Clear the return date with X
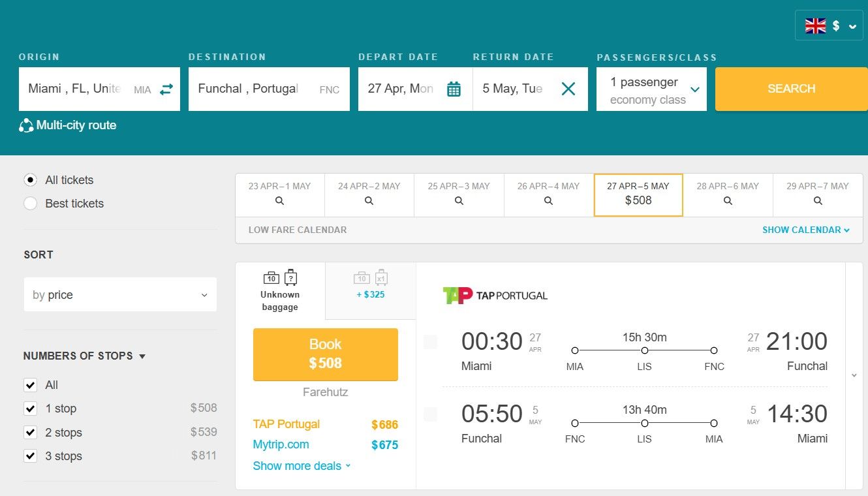Screen dimensions: 868x496 (568, 89)
